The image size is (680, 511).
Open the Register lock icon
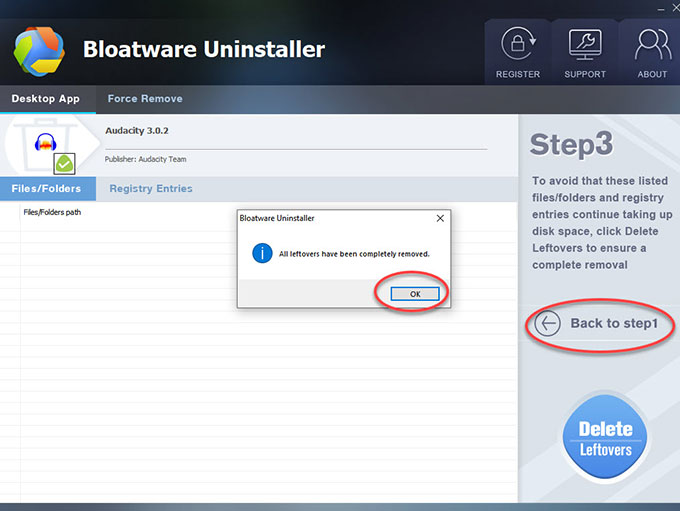click(x=518, y=44)
